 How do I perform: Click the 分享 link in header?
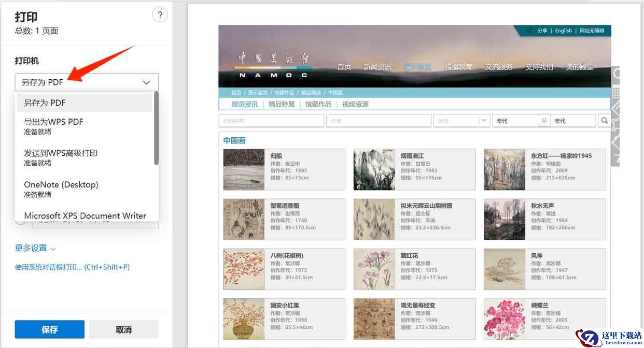coord(542,31)
